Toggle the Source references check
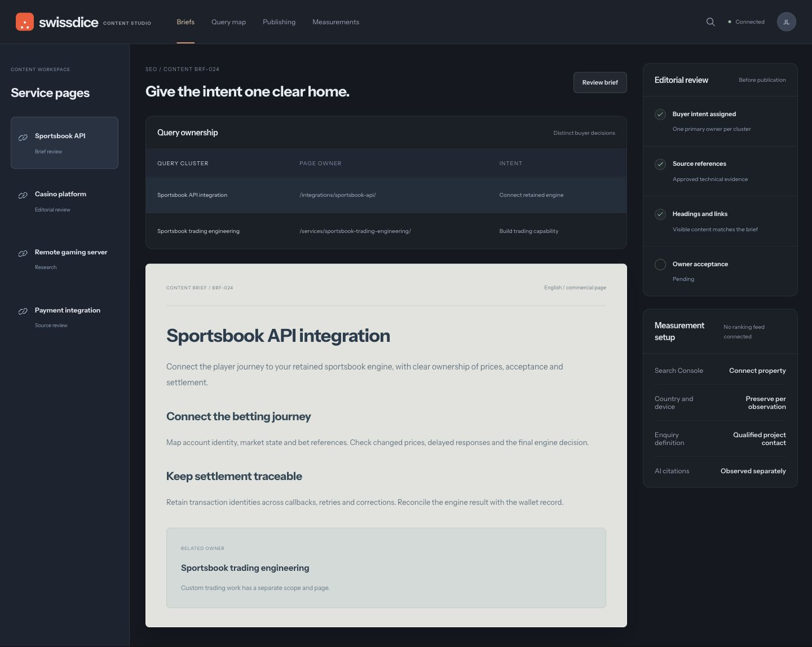Image resolution: width=812 pixels, height=647 pixels. point(660,164)
